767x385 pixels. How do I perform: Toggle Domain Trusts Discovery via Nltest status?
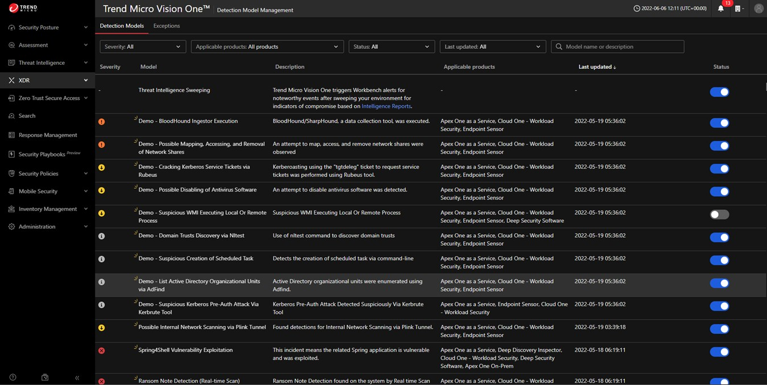tap(719, 237)
